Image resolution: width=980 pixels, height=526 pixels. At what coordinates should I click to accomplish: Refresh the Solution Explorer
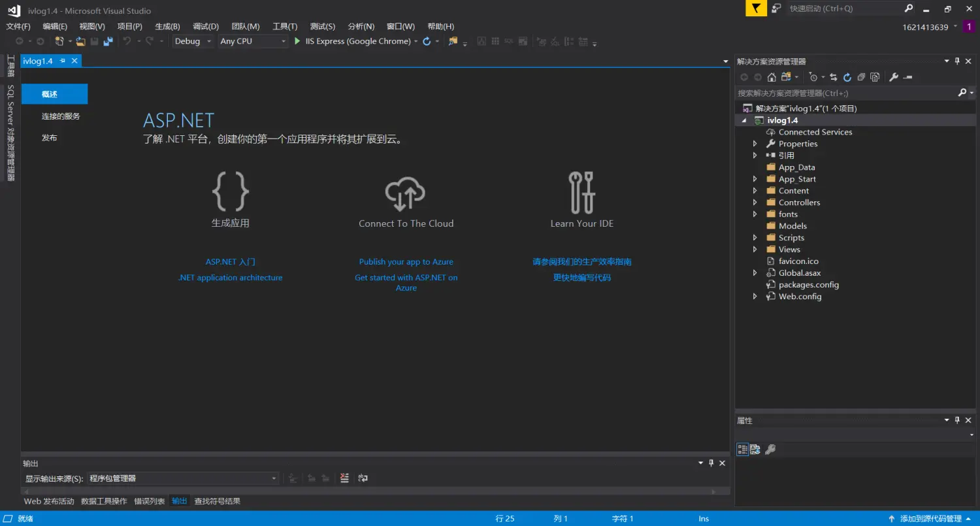847,77
